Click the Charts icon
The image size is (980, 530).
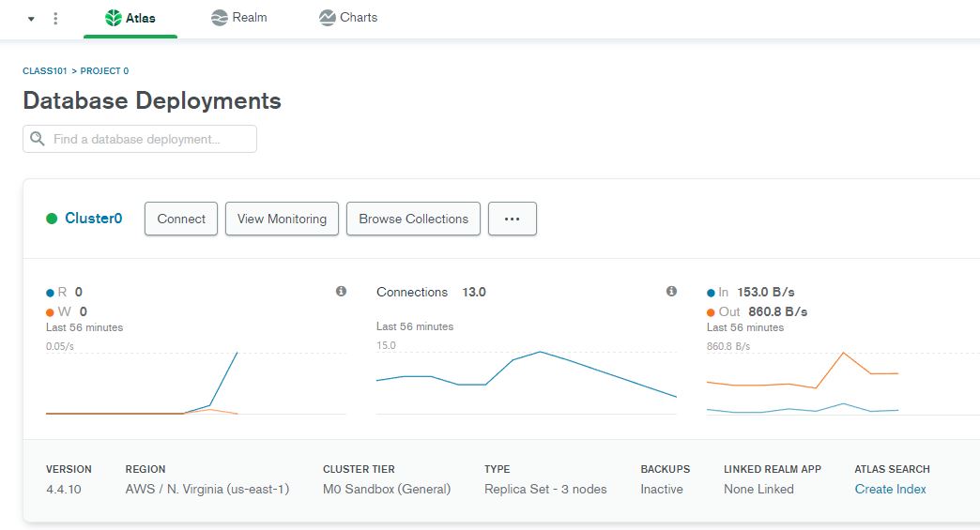pyautogui.click(x=327, y=18)
